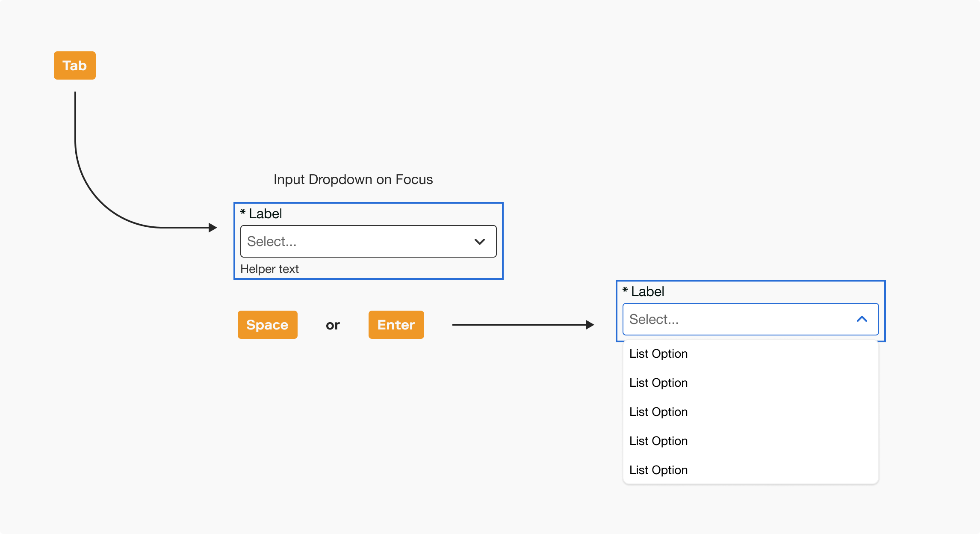The height and width of the screenshot is (534, 980).
Task: Click the '* Label' above the closed dropdown
Action: (261, 214)
